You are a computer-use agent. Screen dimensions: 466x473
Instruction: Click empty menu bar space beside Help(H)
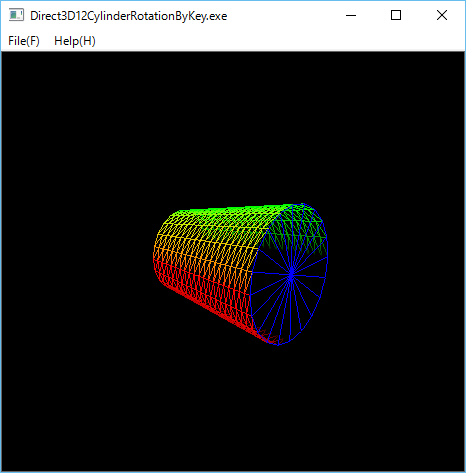pyautogui.click(x=280, y=41)
